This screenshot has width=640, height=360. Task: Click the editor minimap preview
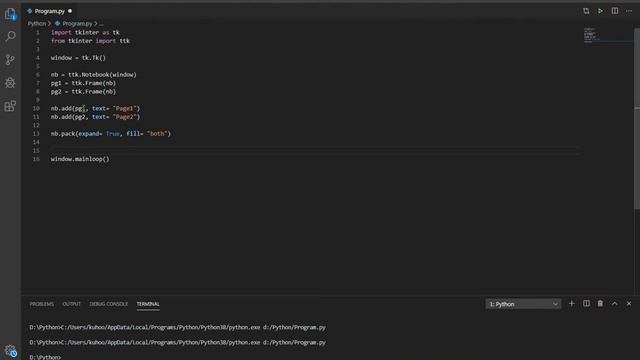tap(607, 36)
